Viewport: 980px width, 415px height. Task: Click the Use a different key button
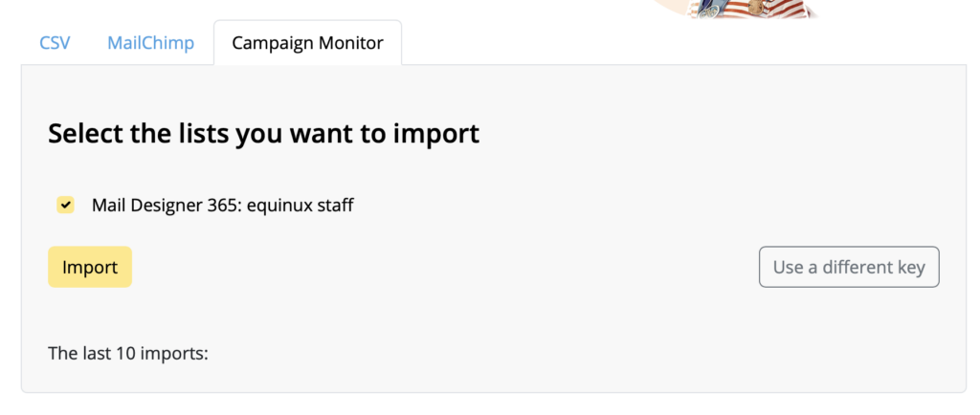point(849,267)
